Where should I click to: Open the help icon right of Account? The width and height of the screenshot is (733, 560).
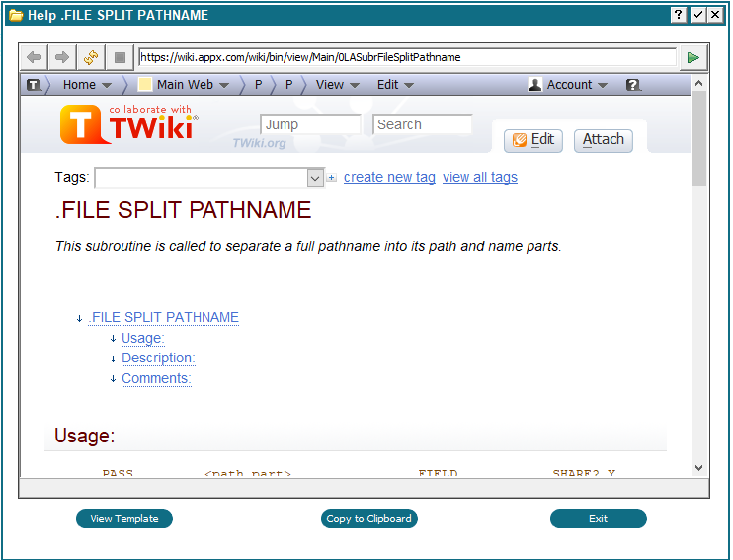click(633, 85)
